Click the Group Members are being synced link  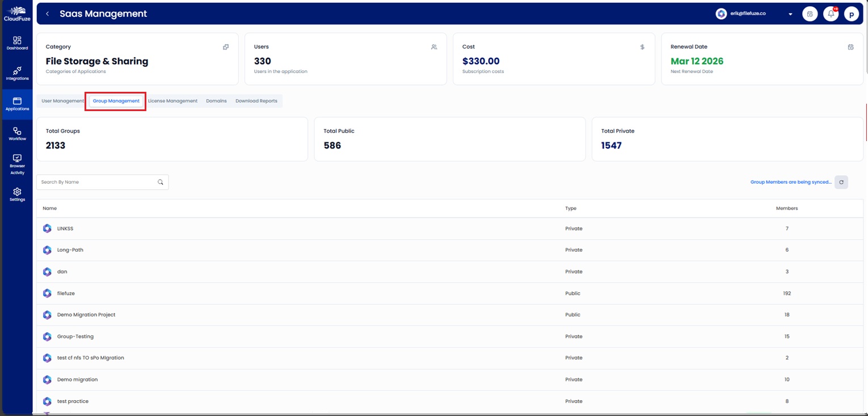tap(790, 182)
